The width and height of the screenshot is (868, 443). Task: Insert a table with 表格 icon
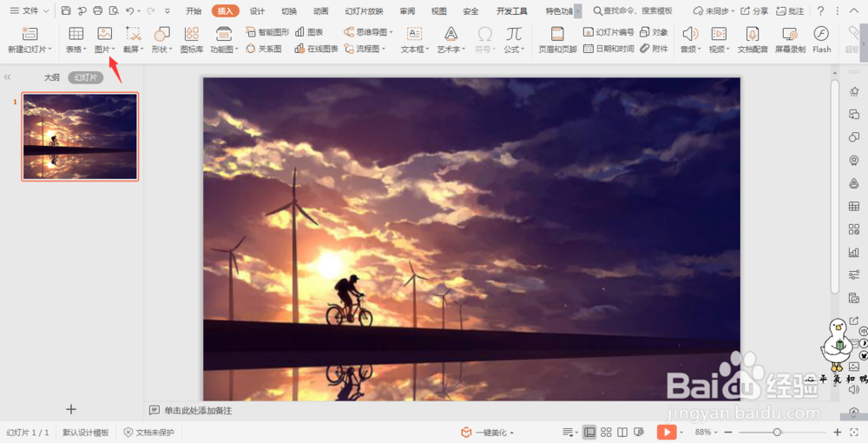[76, 34]
